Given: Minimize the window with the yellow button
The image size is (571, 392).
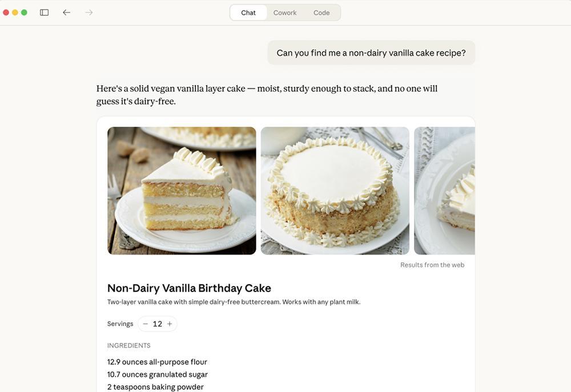Looking at the screenshot, I should click(x=15, y=13).
